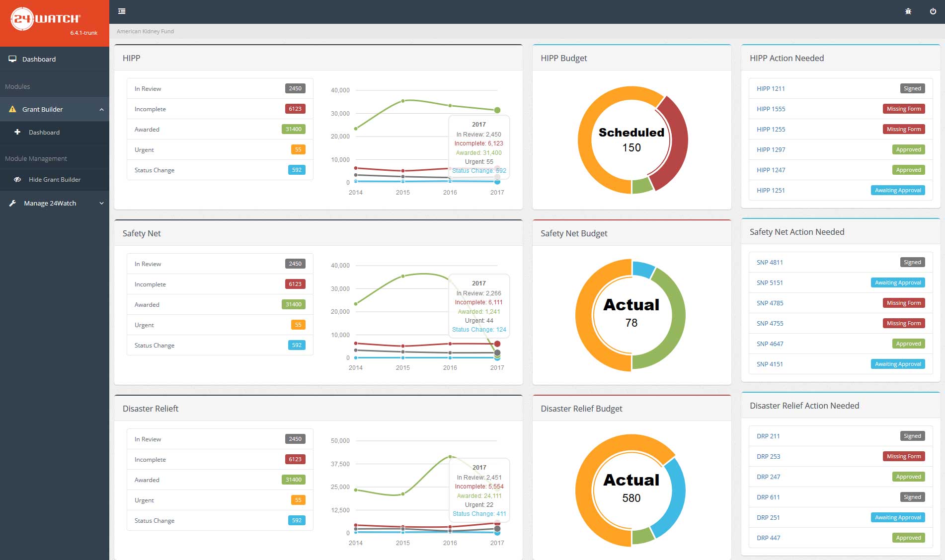Toggle the sidebar hamburger menu icon
This screenshot has height=560, width=945.
click(x=122, y=11)
